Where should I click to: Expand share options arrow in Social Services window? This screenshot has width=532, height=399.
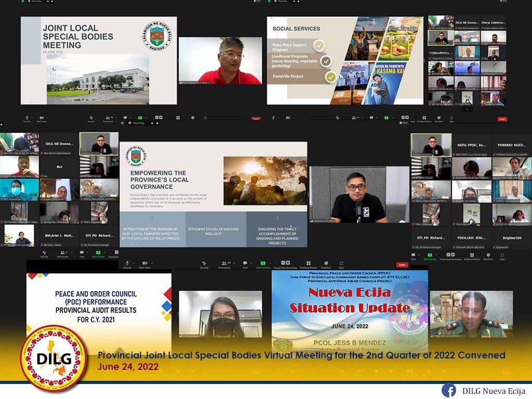(x=391, y=118)
